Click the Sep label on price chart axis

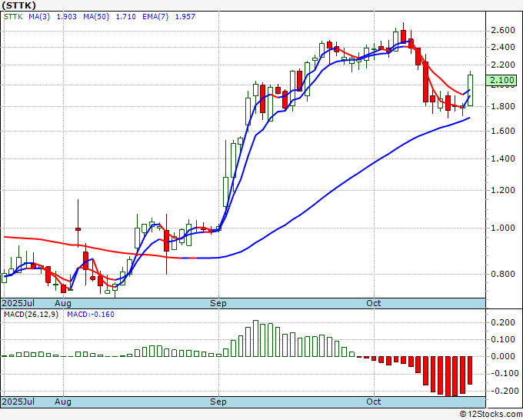pos(218,303)
